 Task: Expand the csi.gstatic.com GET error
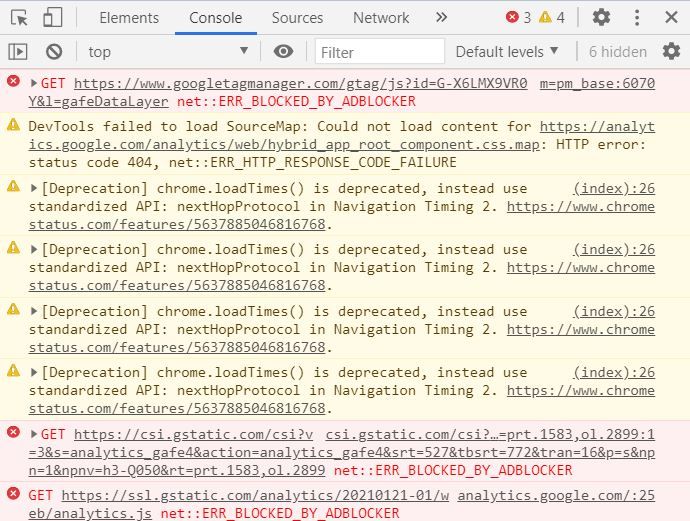tap(33, 434)
